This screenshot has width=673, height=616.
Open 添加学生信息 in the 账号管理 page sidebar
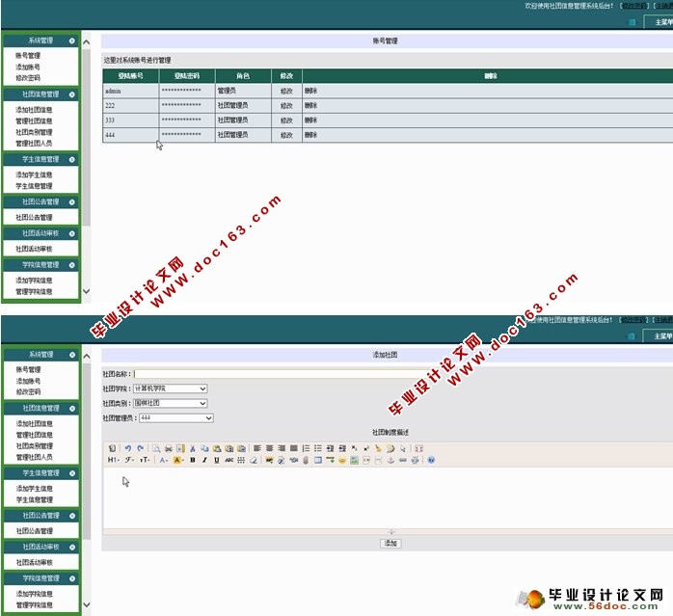point(34,174)
